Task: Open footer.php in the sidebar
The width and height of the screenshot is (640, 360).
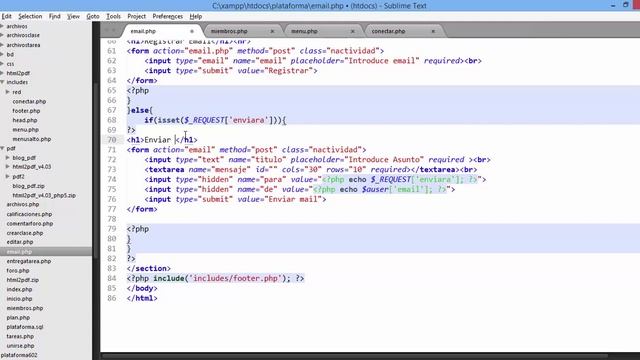Action: point(26,111)
